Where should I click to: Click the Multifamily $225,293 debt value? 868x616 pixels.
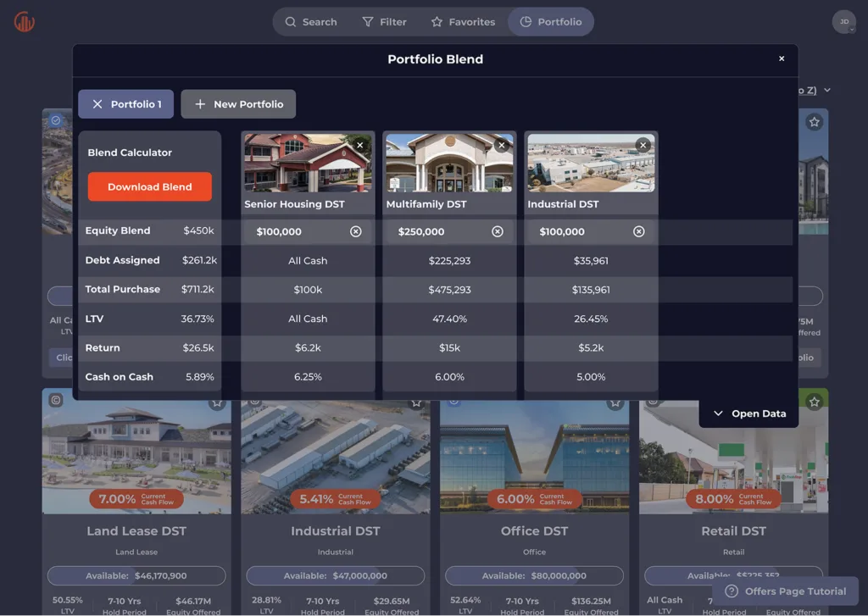click(449, 261)
